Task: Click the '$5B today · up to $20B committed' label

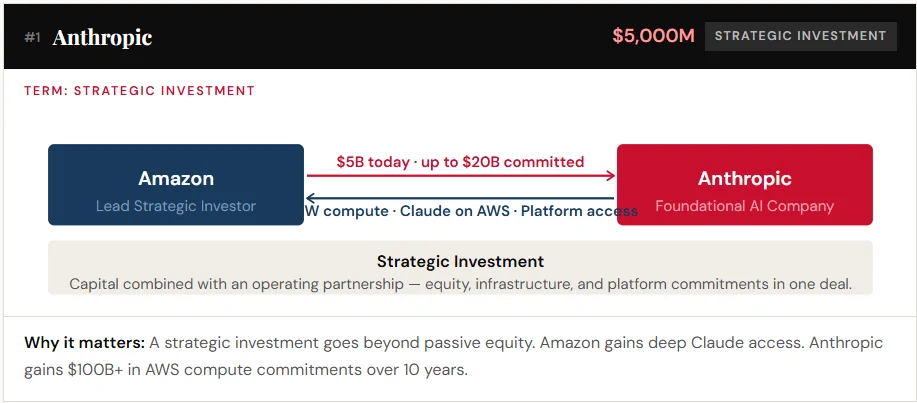Action: 460,161
